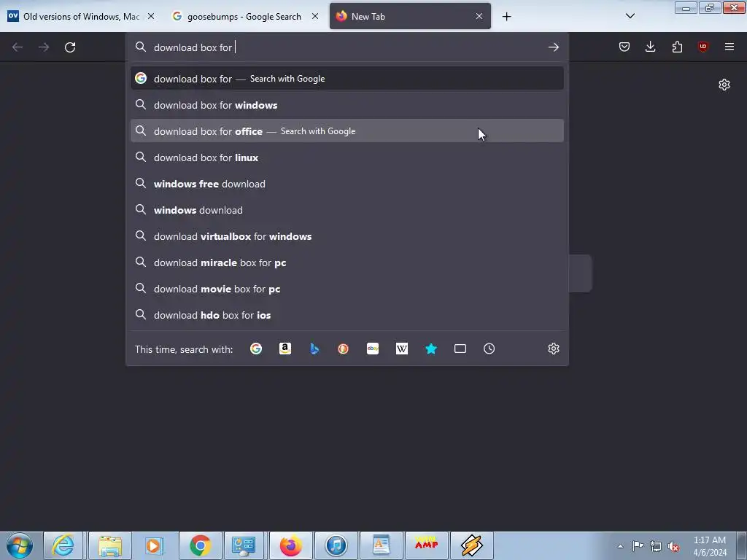This screenshot has width=747, height=560.
Task: Search this time with eBay
Action: [373, 349]
